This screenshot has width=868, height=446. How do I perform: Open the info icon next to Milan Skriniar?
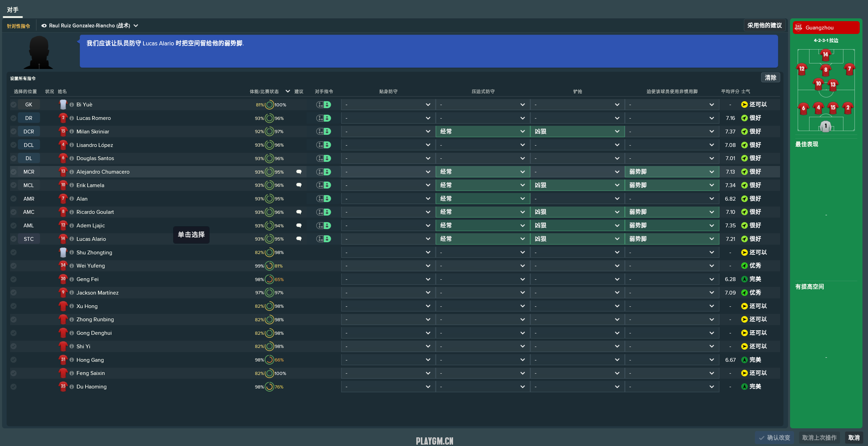[72, 132]
